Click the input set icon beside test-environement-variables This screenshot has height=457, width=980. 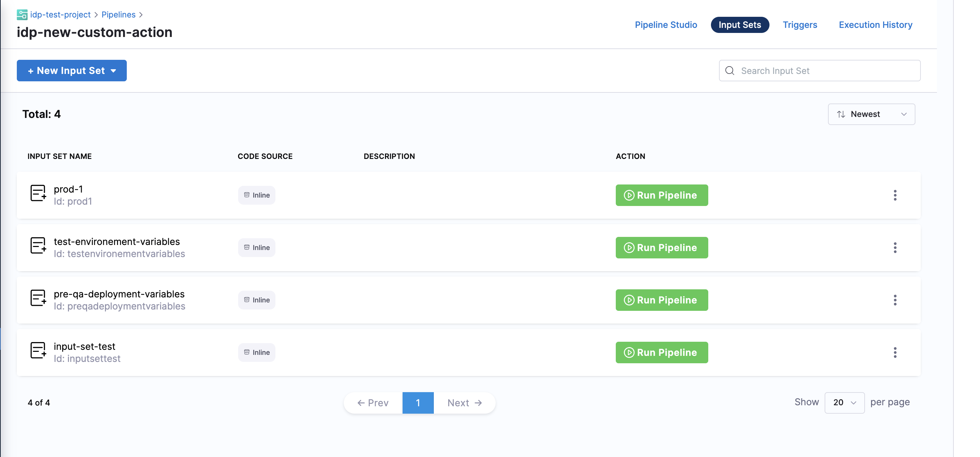[x=38, y=246]
